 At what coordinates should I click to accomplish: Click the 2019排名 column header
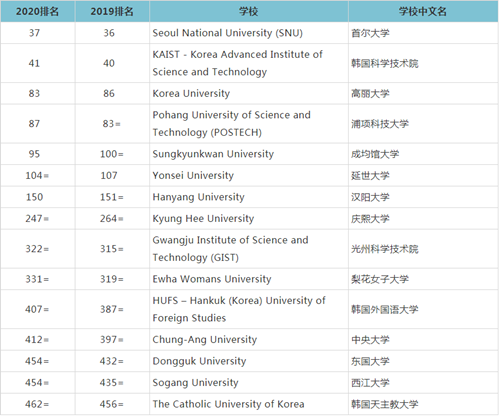(x=112, y=11)
